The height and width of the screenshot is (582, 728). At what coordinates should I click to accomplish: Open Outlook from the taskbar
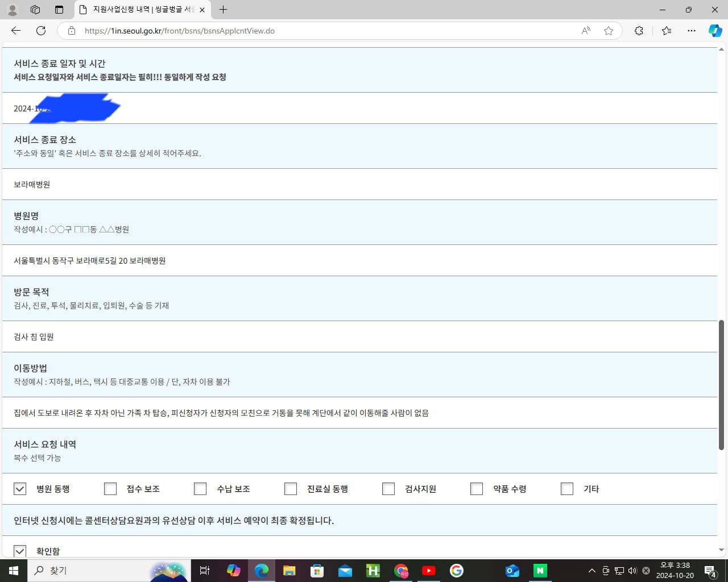[x=512, y=571]
